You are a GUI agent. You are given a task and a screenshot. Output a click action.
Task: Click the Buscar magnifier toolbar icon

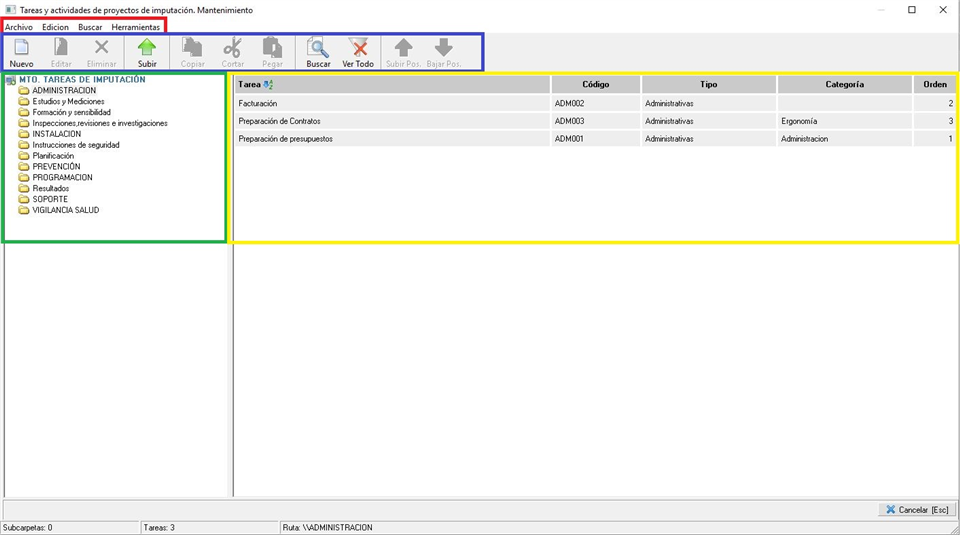(x=318, y=48)
